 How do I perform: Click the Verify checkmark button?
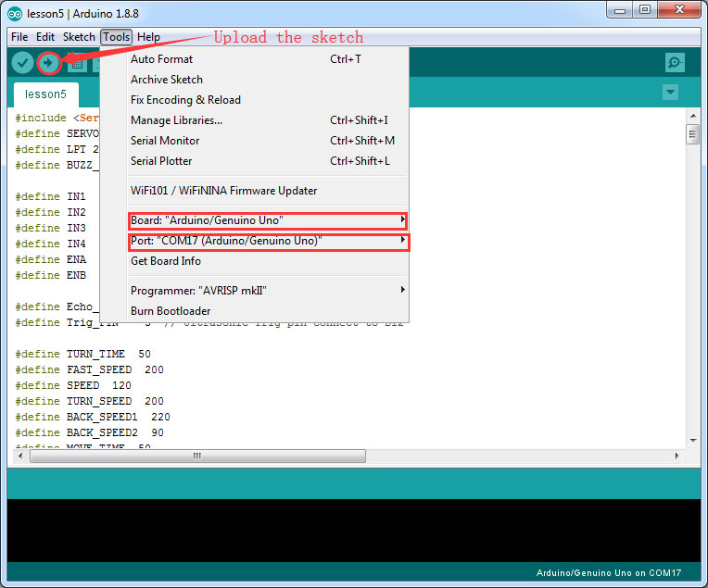pos(22,63)
